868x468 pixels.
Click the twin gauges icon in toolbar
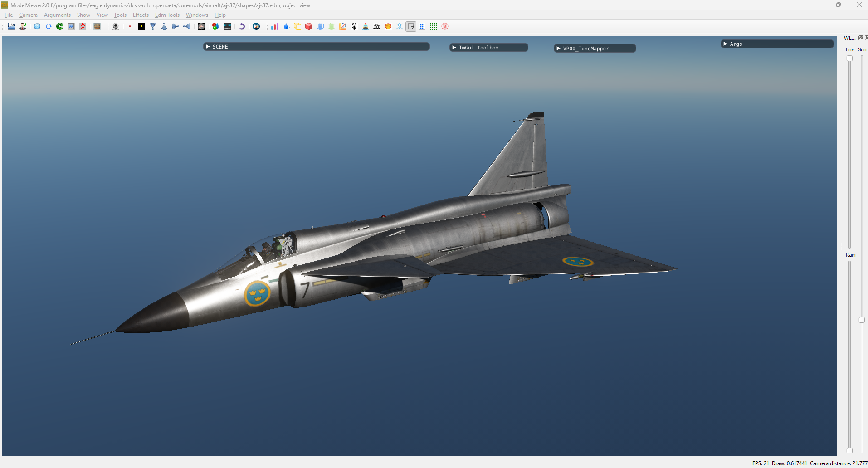(377, 26)
